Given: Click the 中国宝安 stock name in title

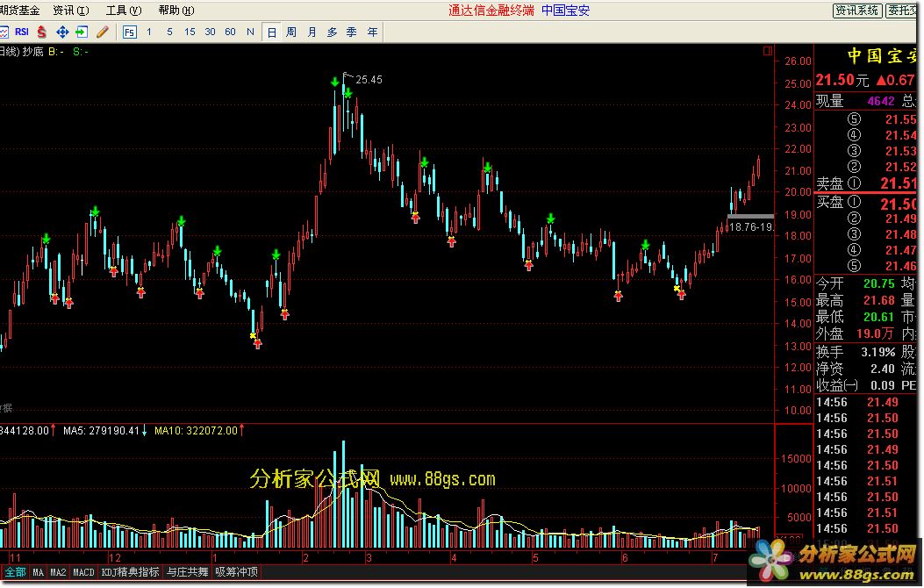Looking at the screenshot, I should coord(565,10).
